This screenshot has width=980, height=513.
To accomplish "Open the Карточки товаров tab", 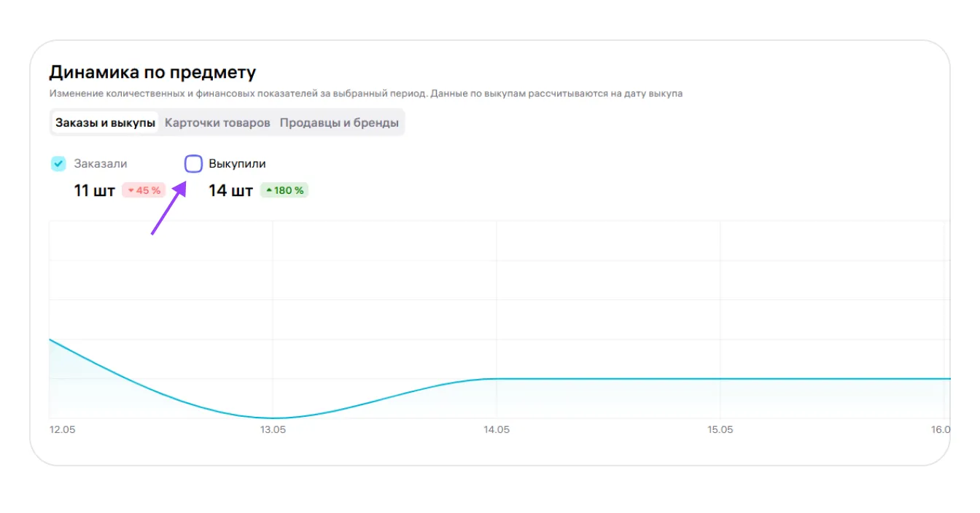I will pos(217,122).
